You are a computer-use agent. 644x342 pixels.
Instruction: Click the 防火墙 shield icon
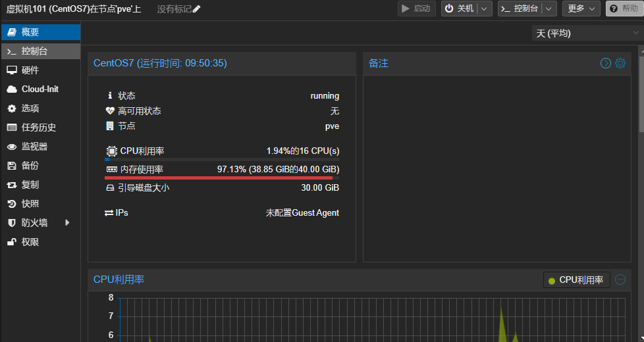point(12,223)
